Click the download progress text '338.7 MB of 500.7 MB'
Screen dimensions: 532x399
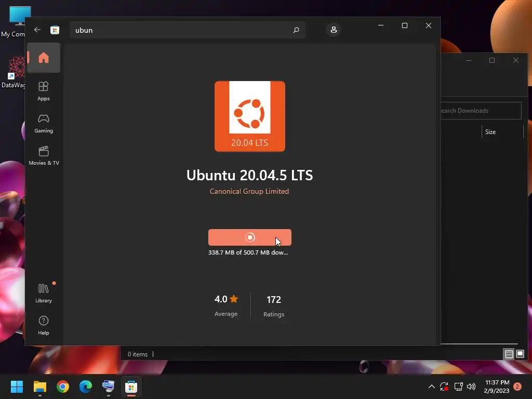pos(248,252)
